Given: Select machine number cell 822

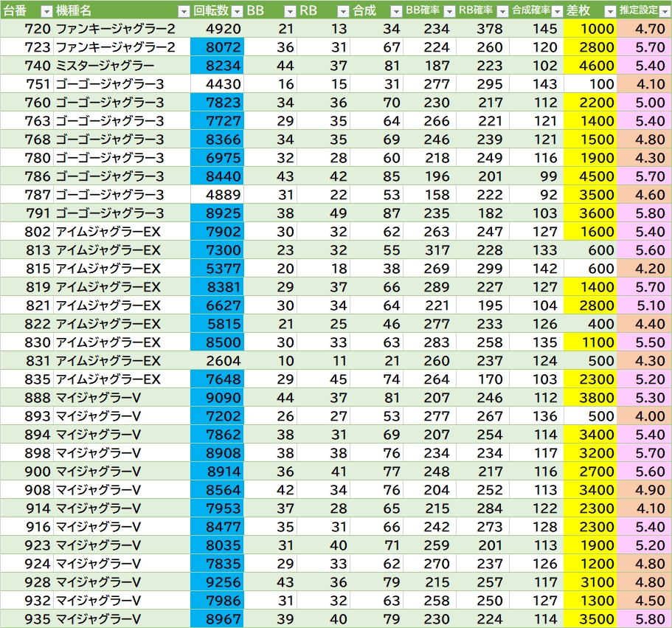Looking at the screenshot, I should coord(27,324).
